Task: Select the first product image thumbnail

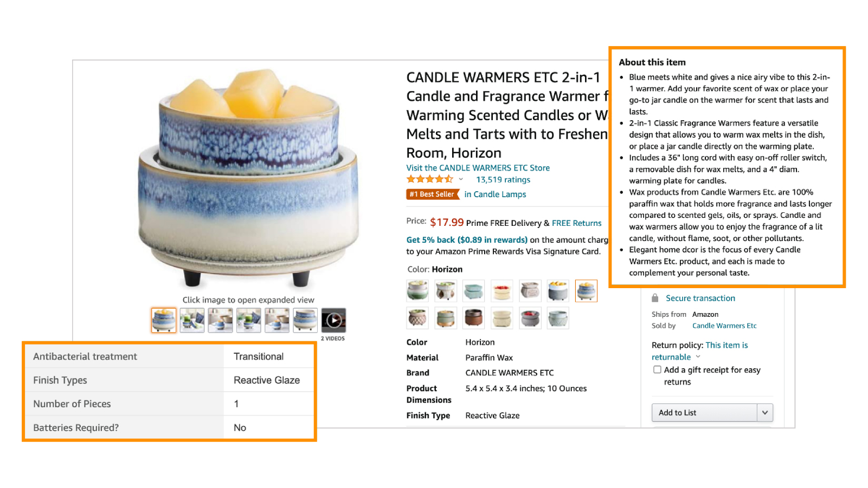Action: pyautogui.click(x=164, y=320)
